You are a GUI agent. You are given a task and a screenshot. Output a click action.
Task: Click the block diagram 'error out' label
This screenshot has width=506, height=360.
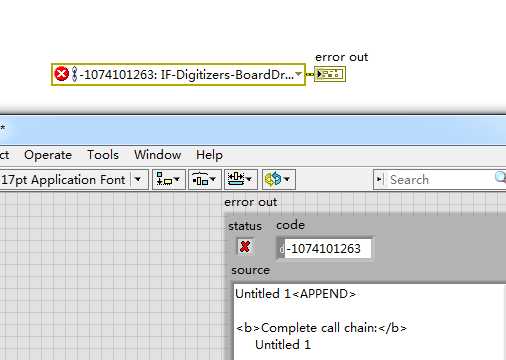[341, 57]
